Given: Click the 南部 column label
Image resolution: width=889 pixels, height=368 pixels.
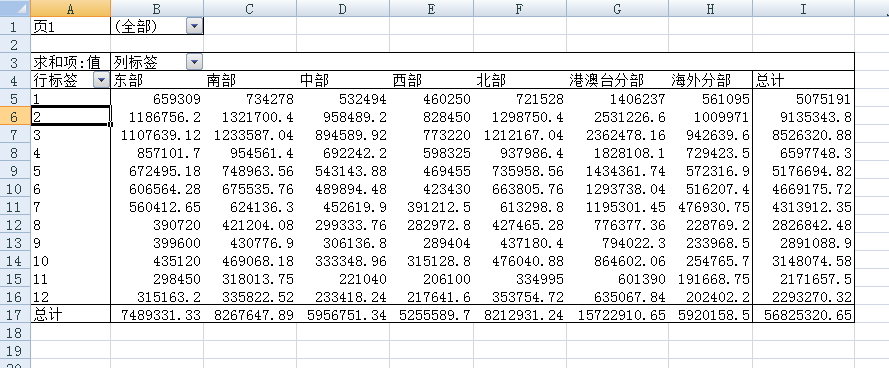Looking at the screenshot, I should [x=250, y=81].
